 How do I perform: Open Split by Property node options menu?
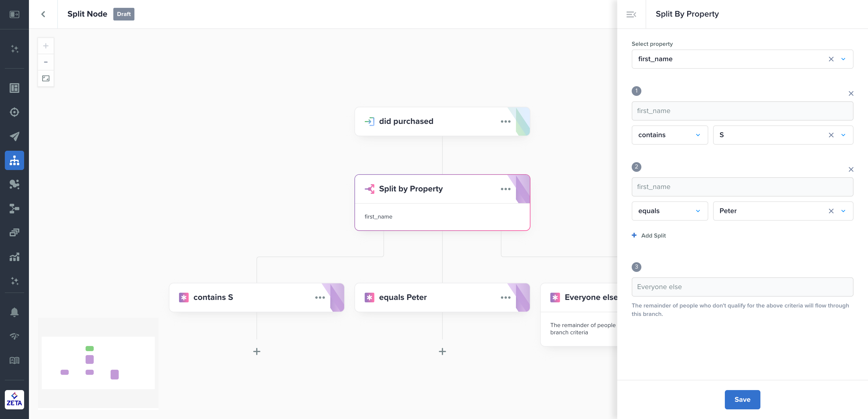pos(505,189)
